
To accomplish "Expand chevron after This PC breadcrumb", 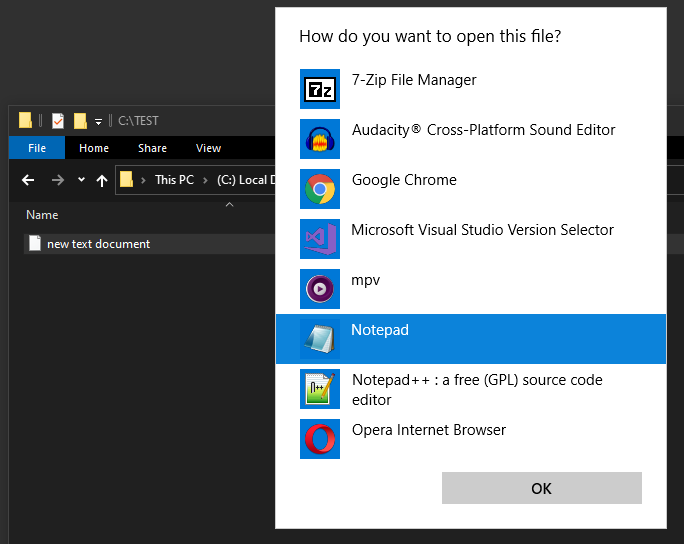I will coord(205,180).
